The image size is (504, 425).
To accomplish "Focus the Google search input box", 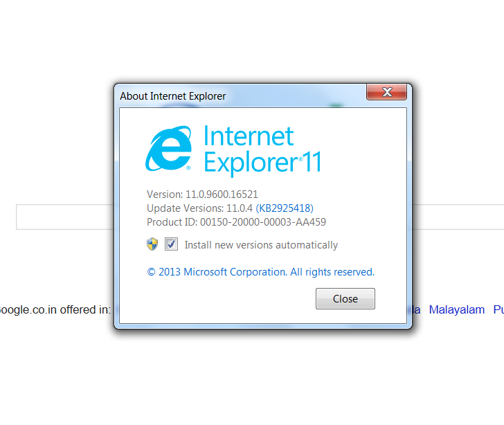I will [x=64, y=217].
